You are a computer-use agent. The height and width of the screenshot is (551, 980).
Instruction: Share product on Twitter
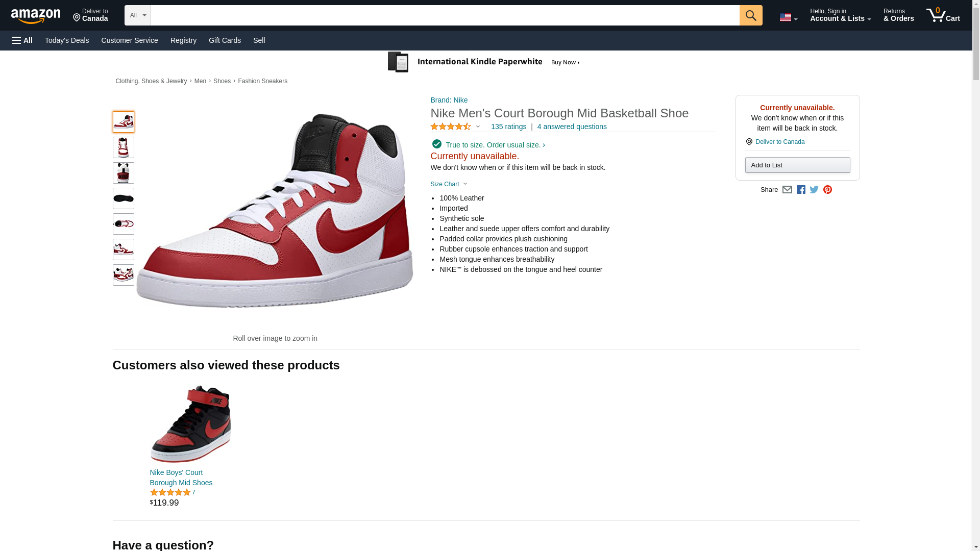(814, 190)
